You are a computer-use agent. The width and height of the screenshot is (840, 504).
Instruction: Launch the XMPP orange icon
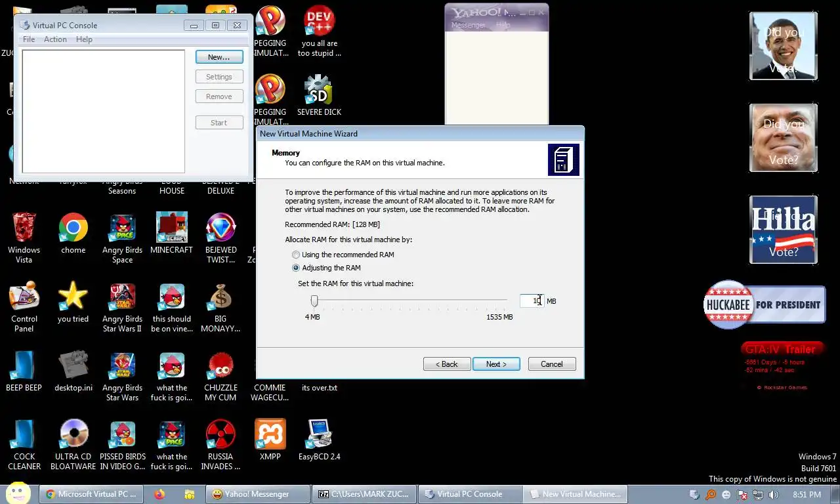tap(270, 440)
